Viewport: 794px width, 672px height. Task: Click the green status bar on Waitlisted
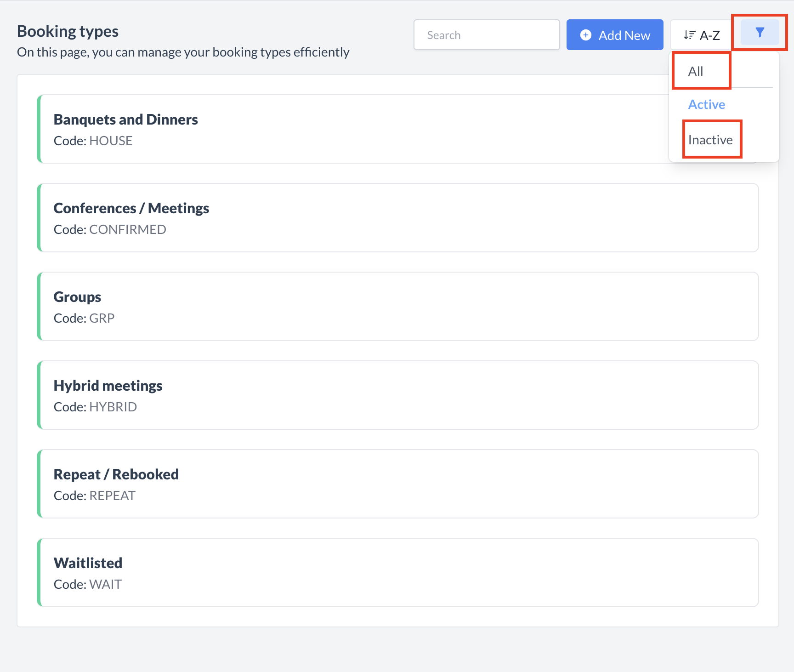coord(39,572)
